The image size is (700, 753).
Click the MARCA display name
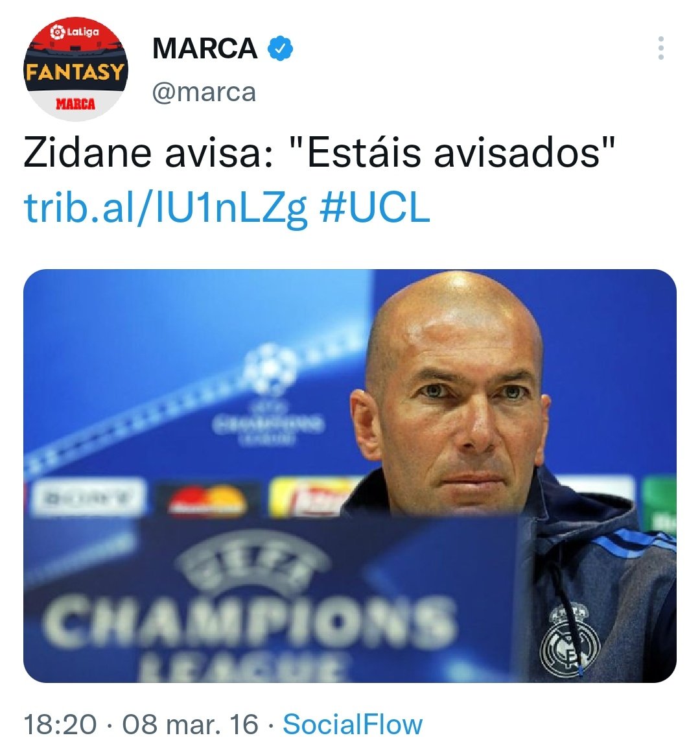(205, 48)
